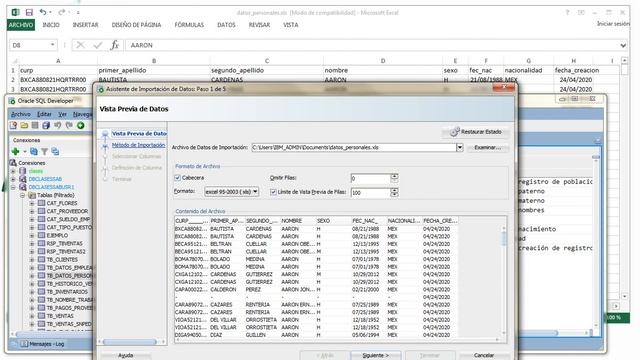Click the Refresh connections icon in Conexiones panel
This screenshot has height=360, width=640.
[34, 151]
